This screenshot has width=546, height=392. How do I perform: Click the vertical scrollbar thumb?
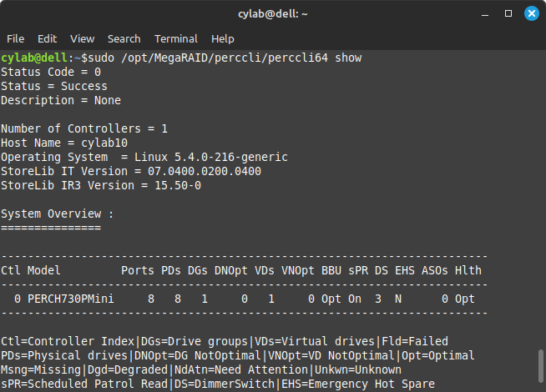[x=541, y=366]
